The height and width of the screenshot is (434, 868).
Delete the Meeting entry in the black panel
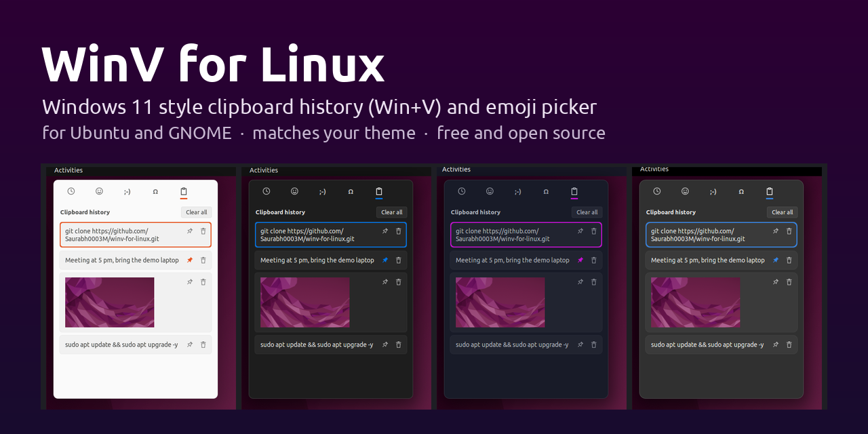[399, 260]
